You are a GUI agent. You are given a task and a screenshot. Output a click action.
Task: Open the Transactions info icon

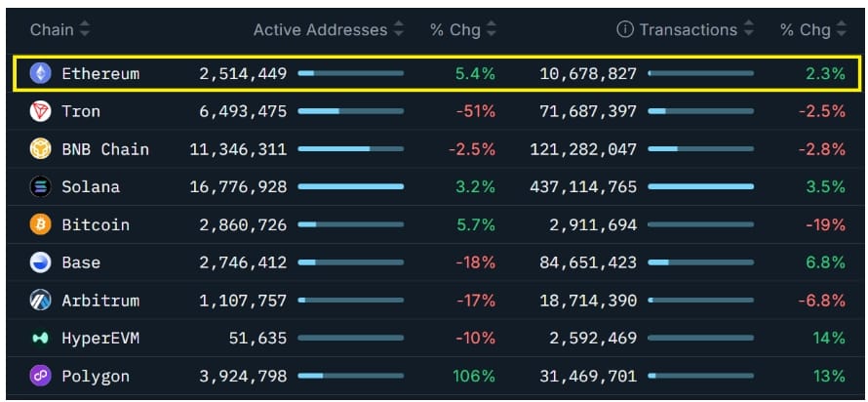[x=624, y=29]
